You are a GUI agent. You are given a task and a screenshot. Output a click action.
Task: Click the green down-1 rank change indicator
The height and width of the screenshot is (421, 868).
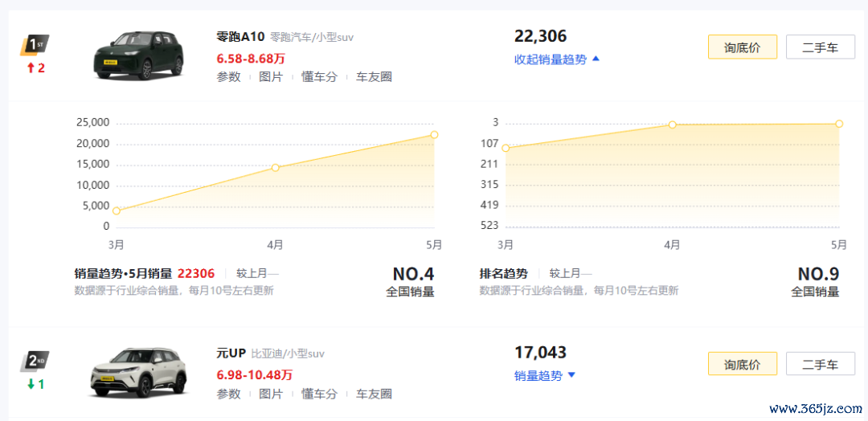(35, 384)
